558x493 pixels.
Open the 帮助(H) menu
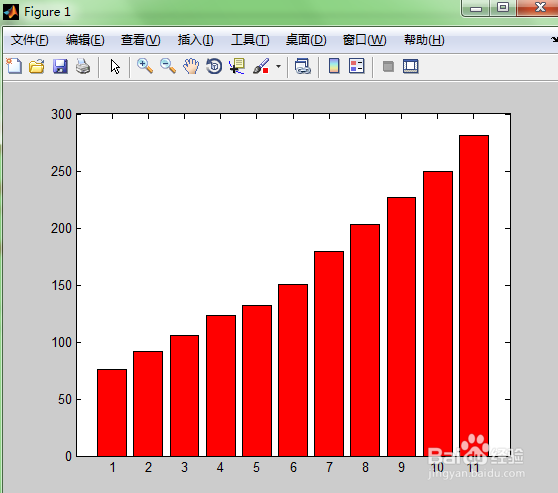coord(424,40)
